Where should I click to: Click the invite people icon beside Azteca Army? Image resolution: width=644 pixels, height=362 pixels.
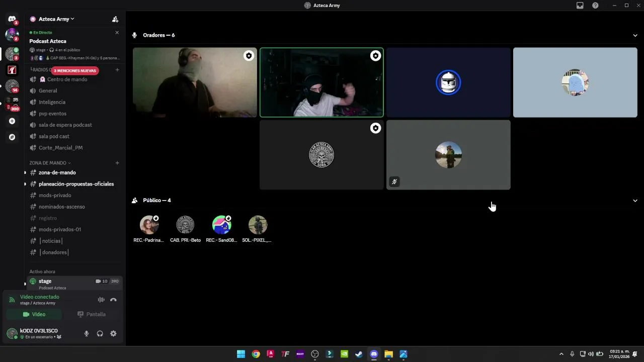coord(115,19)
